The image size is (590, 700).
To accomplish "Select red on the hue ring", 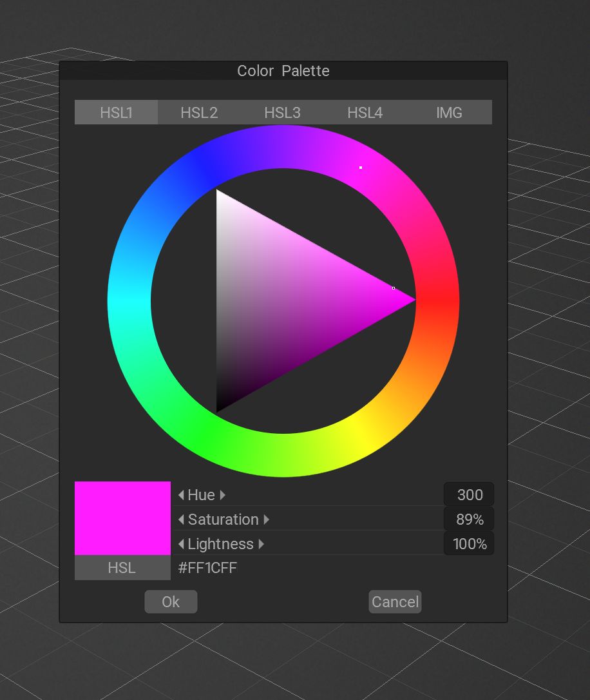I will pos(437,302).
